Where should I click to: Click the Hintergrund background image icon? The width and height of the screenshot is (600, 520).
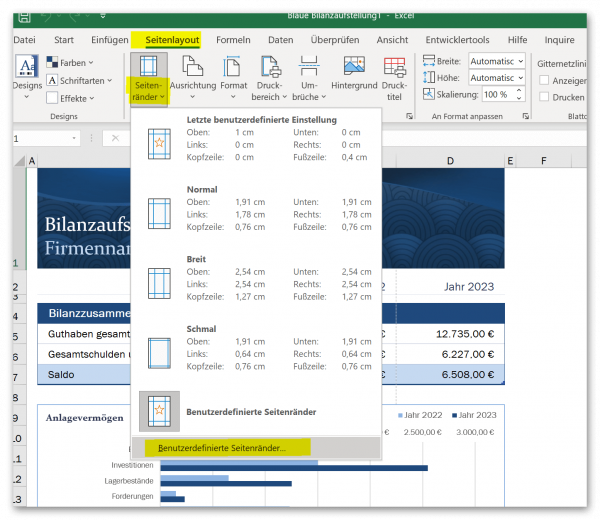pos(354,66)
